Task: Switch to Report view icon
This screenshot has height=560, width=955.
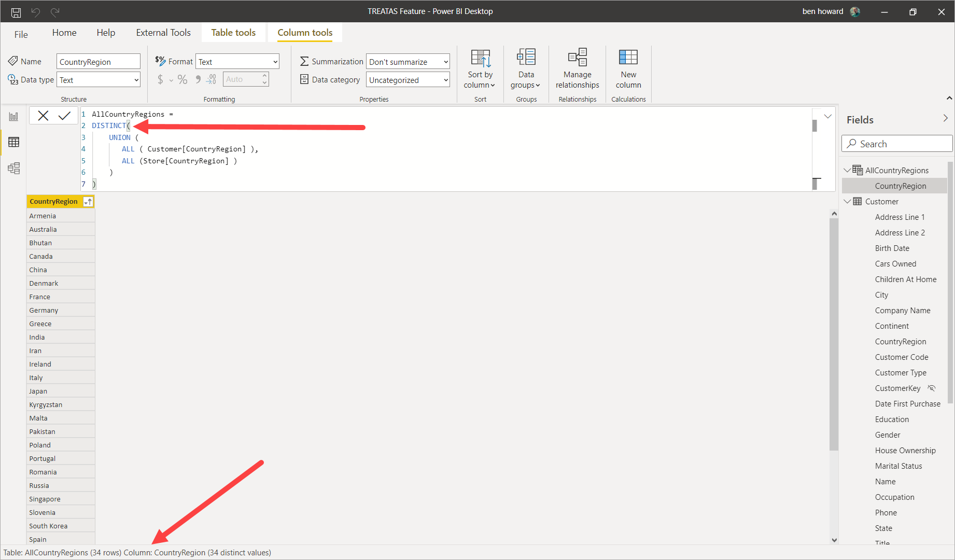Action: click(x=13, y=117)
